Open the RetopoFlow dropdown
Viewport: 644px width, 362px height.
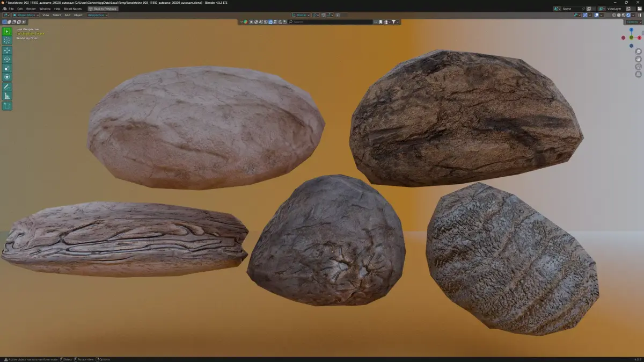pos(97,15)
